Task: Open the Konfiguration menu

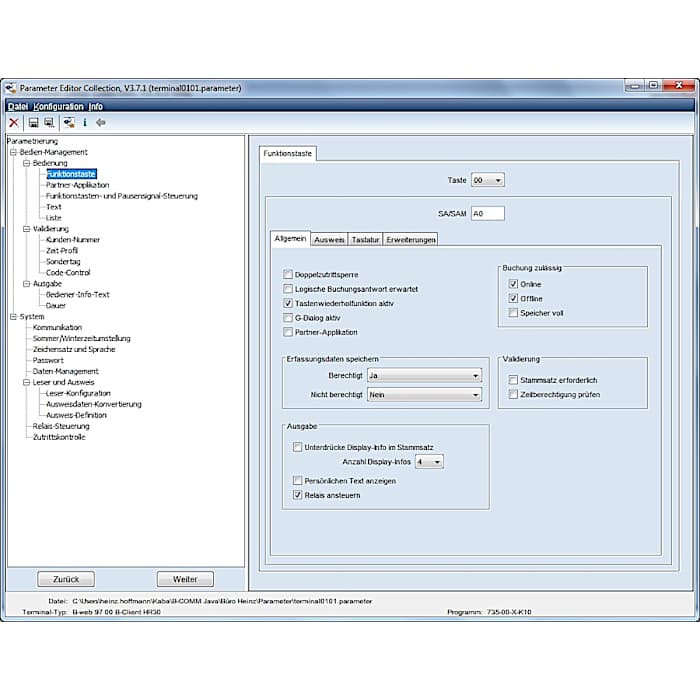Action: (58, 107)
